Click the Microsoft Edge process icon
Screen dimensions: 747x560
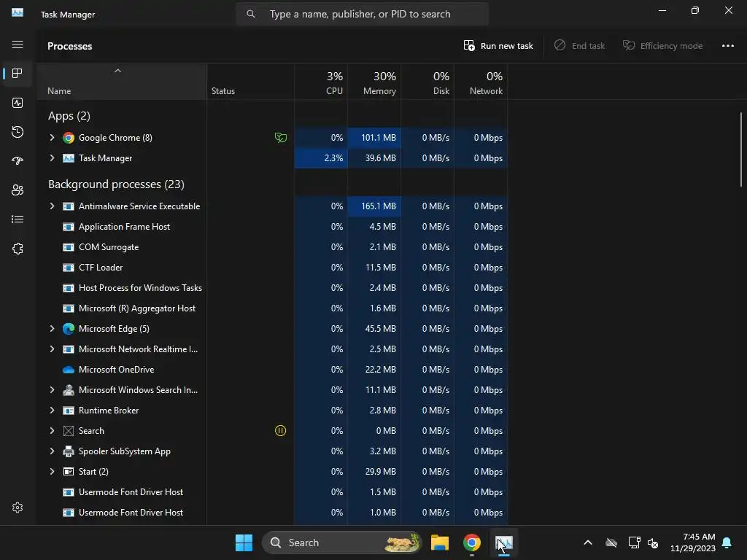[69, 329]
